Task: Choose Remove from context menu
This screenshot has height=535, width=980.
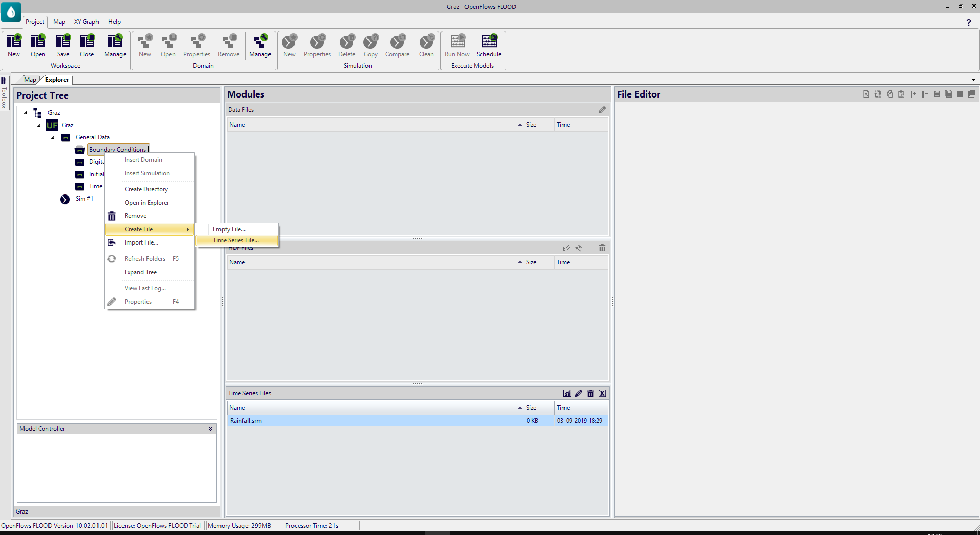Action: tap(135, 216)
